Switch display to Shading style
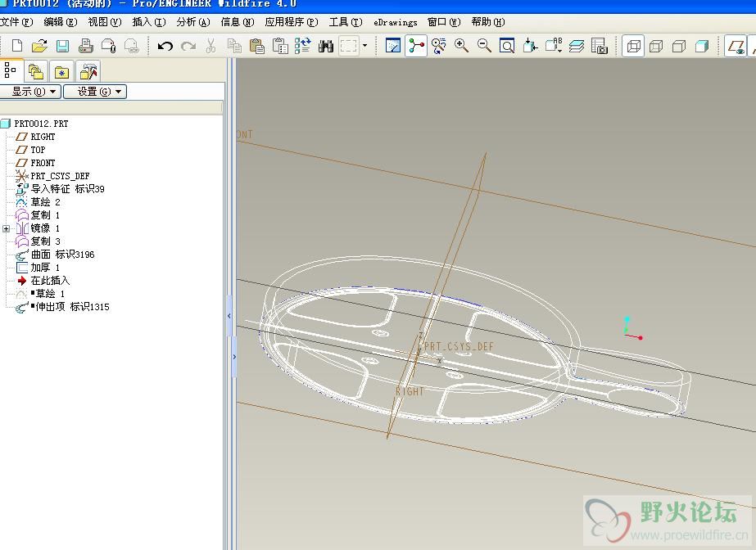Viewport: 756px width, 550px height. 702,46
